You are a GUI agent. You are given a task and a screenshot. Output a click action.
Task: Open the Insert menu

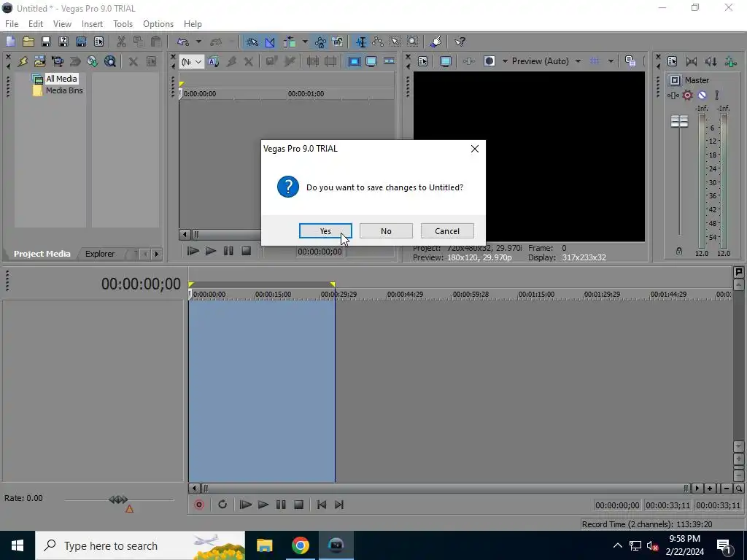pyautogui.click(x=92, y=24)
